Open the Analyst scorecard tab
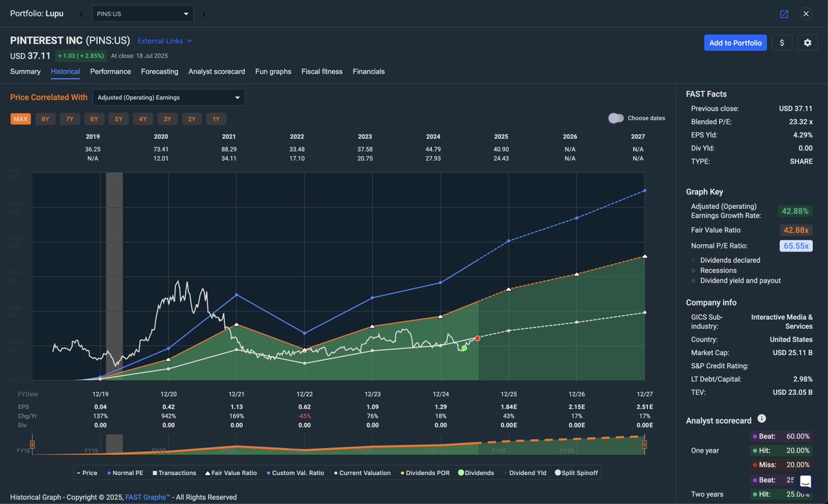 [x=217, y=72]
